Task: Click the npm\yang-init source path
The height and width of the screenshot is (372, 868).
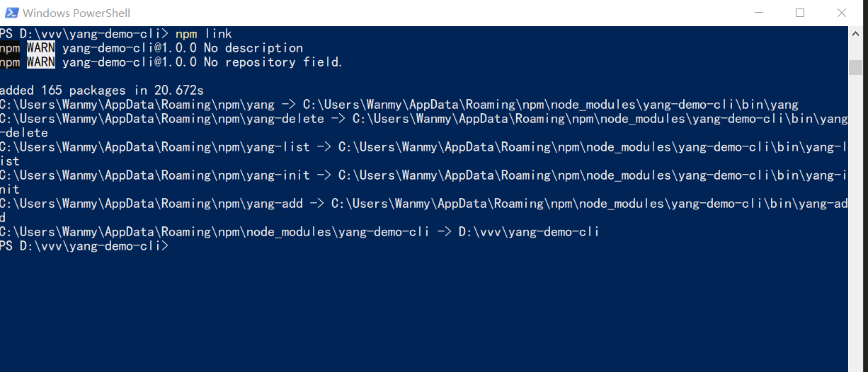Action: coord(154,175)
